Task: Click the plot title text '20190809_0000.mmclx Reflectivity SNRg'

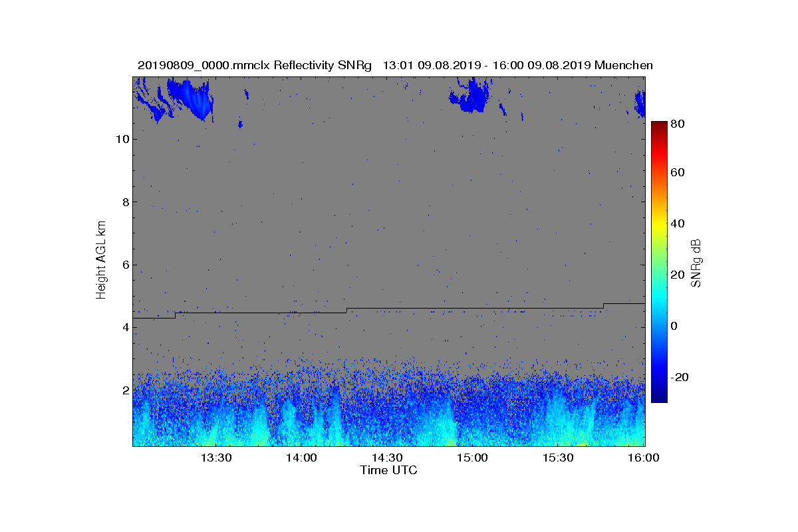Action: (x=256, y=65)
